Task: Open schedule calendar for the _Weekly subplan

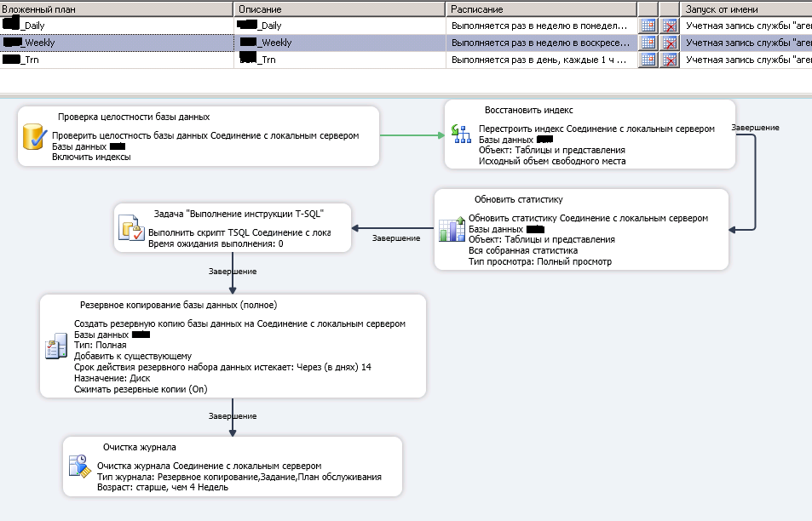Action: tap(648, 43)
